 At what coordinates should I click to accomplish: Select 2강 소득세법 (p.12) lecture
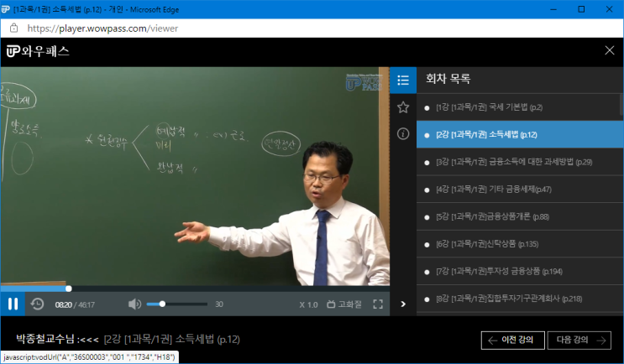pyautogui.click(x=520, y=135)
